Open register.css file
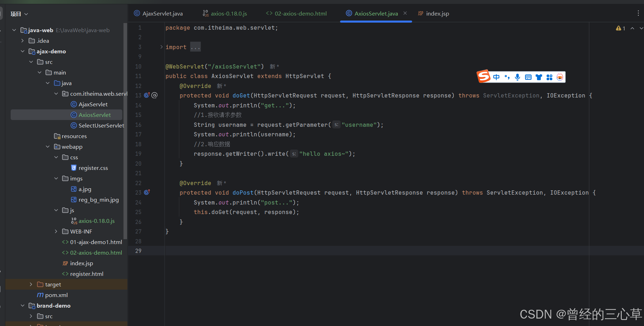Viewport: 644px width, 326px height. (89, 168)
